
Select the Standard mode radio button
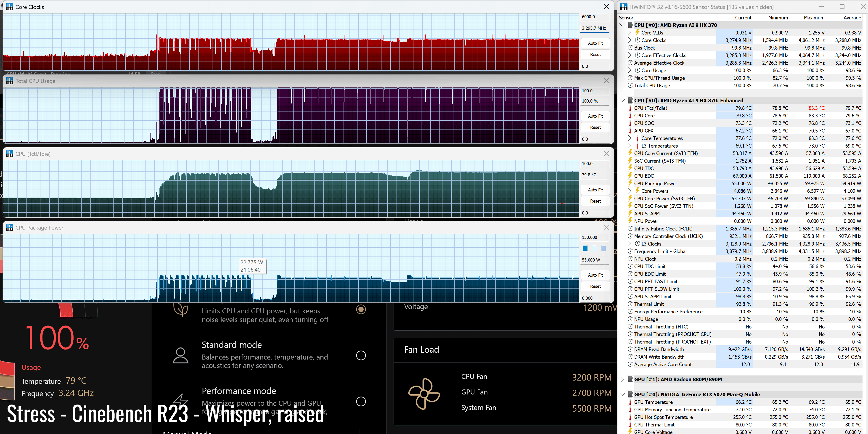361,355
